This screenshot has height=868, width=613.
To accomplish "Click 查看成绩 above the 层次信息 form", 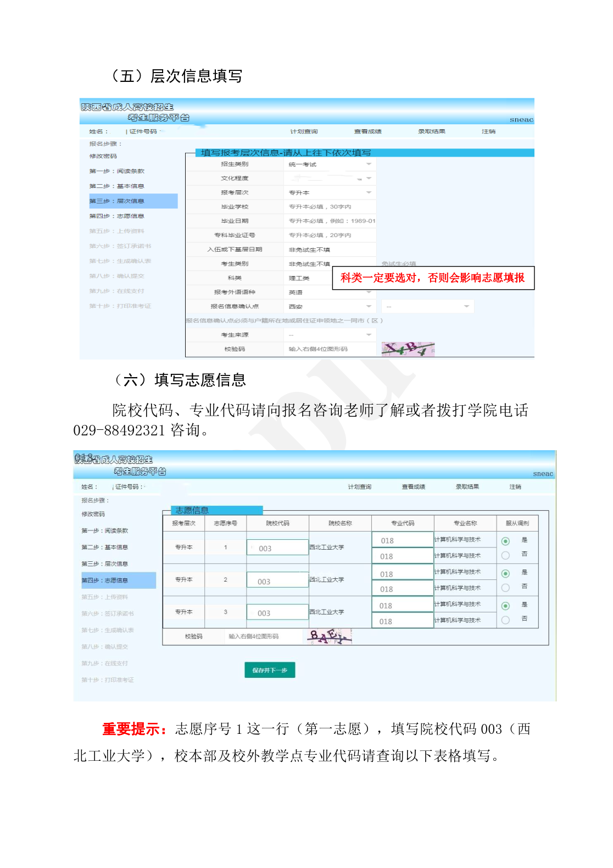I will point(367,131).
